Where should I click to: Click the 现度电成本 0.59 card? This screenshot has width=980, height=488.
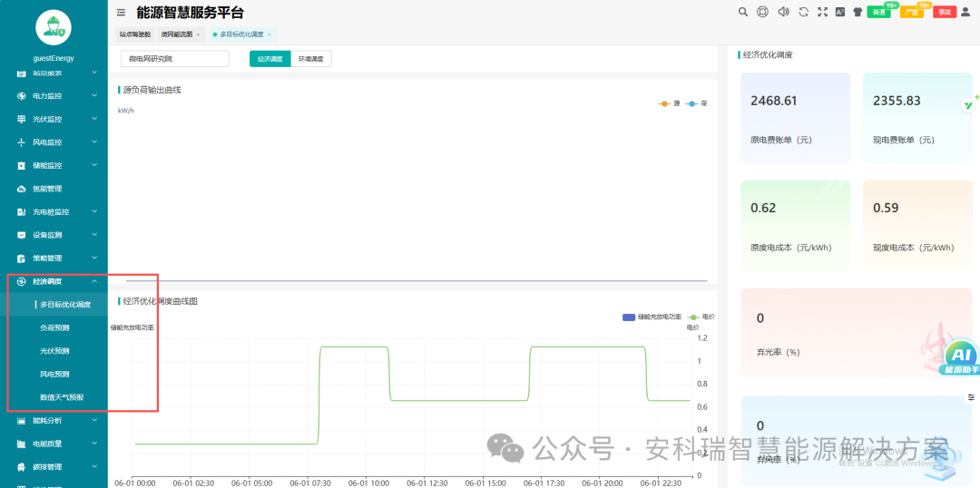[918, 226]
